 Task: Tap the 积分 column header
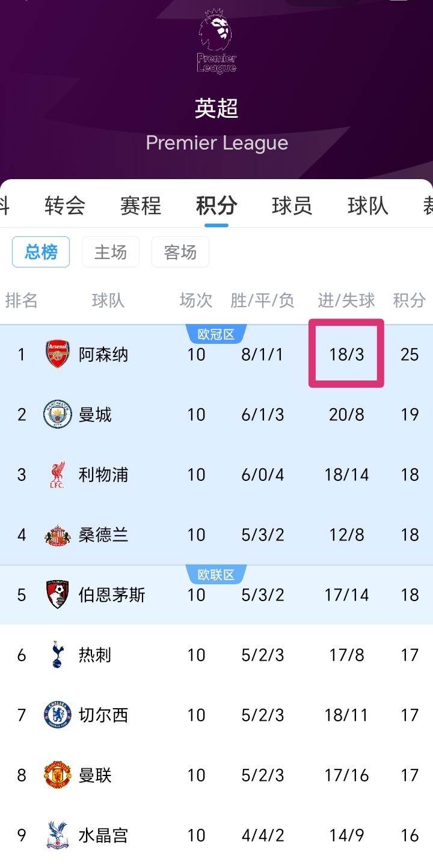click(410, 301)
